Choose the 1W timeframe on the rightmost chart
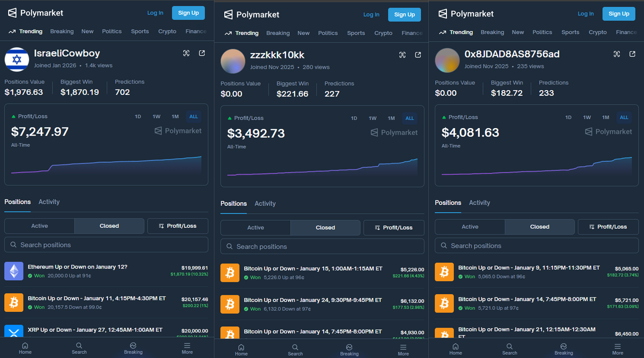 587,117
